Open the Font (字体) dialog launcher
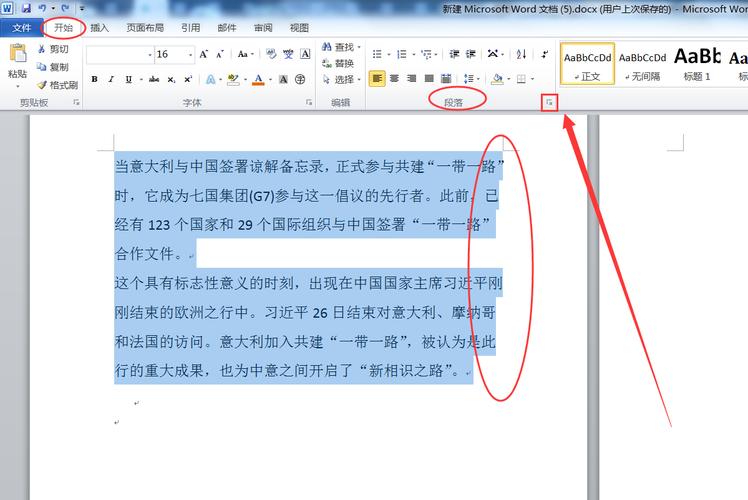The image size is (748, 500). 309,102
